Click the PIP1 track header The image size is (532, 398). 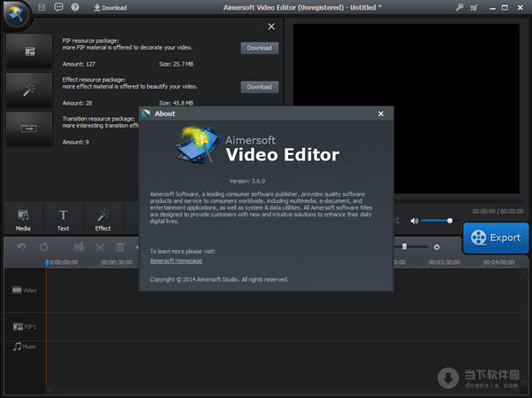(25, 326)
